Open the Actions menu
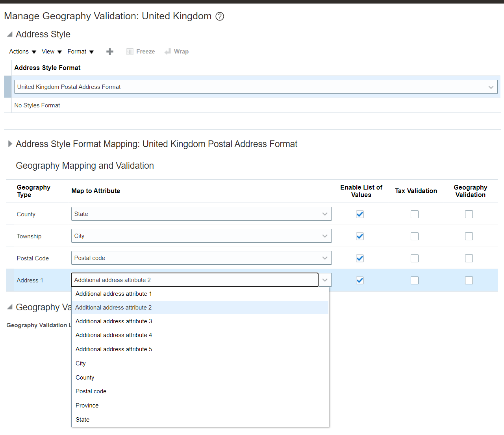Screen dimensions: 504x435 coord(22,52)
